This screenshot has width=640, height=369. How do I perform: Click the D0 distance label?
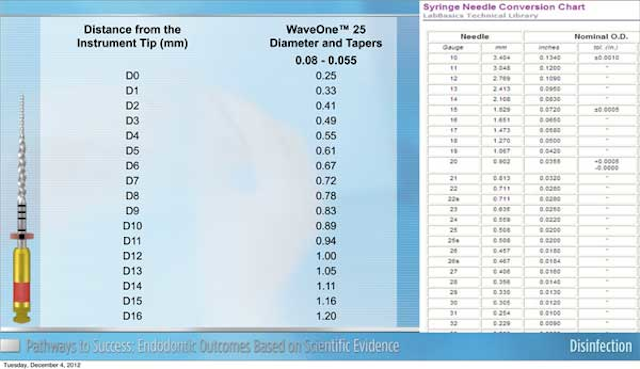tap(132, 76)
